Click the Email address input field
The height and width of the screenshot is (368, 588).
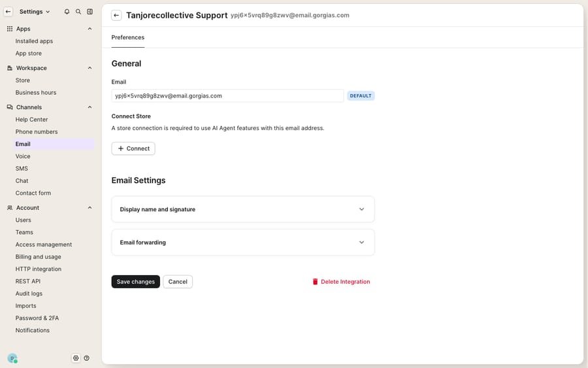click(x=227, y=95)
